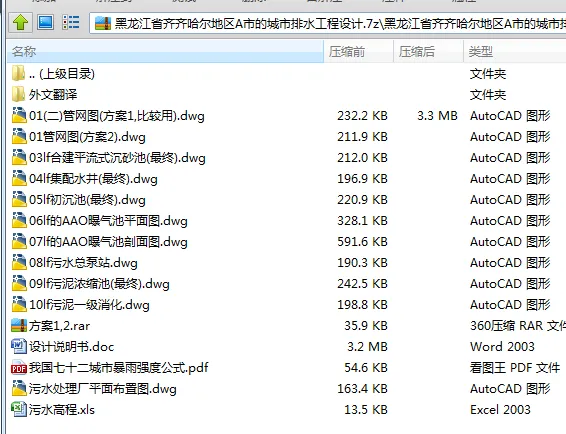
Task: Click the 54.6 KB size cell
Action: tap(366, 368)
